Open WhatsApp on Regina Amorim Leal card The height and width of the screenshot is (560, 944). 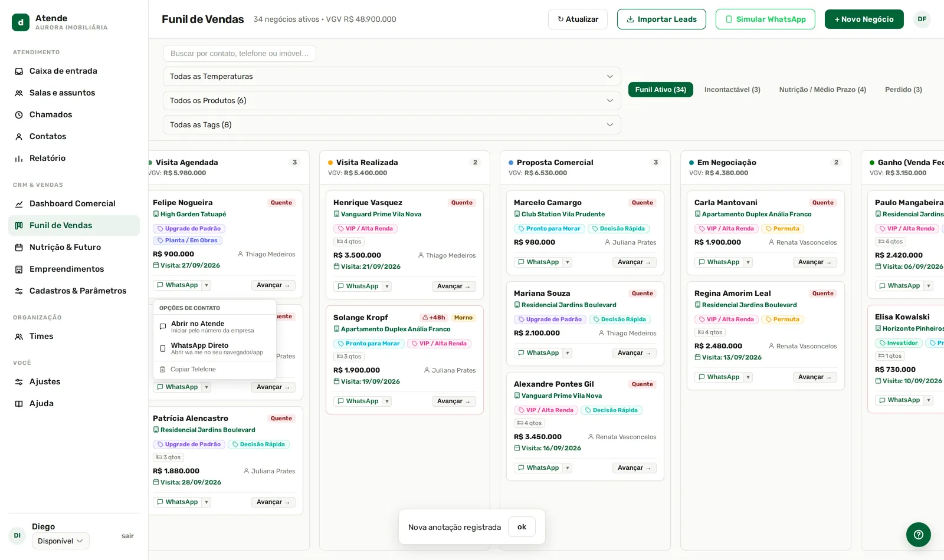(719, 377)
